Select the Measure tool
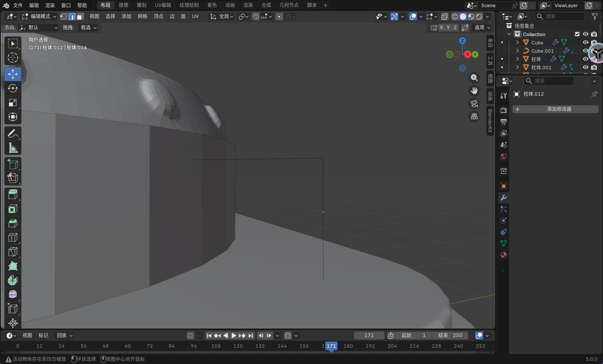The image size is (603, 364). (13, 148)
